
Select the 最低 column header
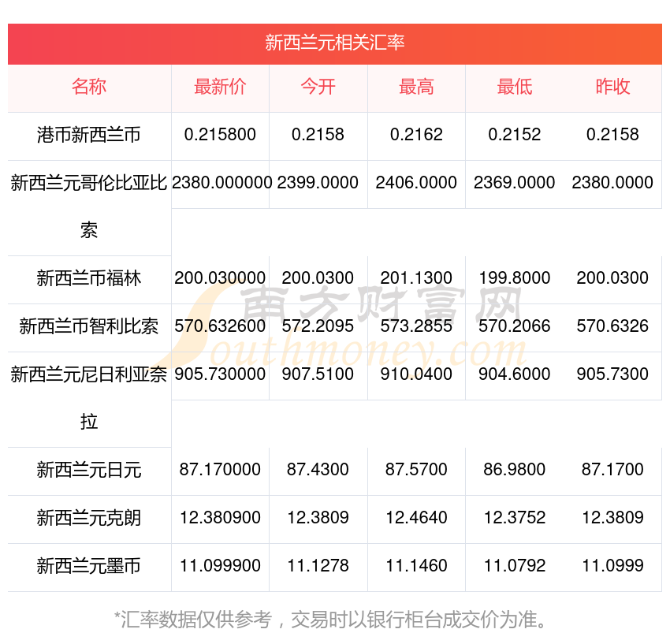coord(515,87)
